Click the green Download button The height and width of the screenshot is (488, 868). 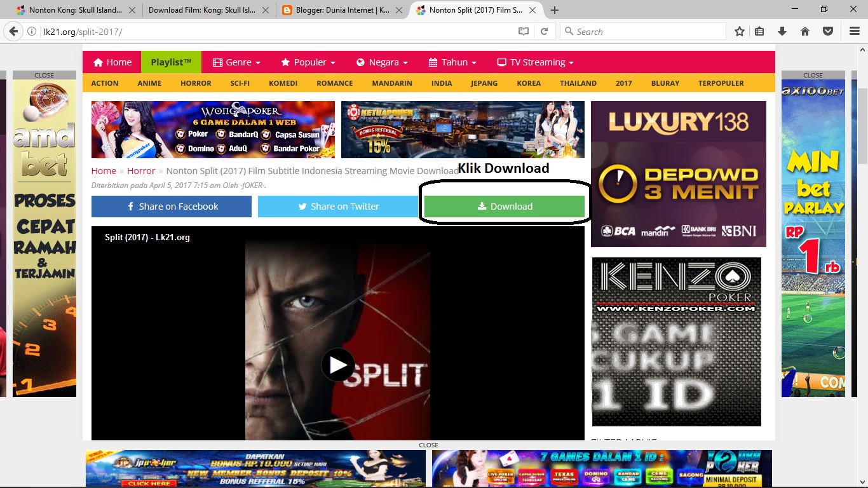point(505,207)
